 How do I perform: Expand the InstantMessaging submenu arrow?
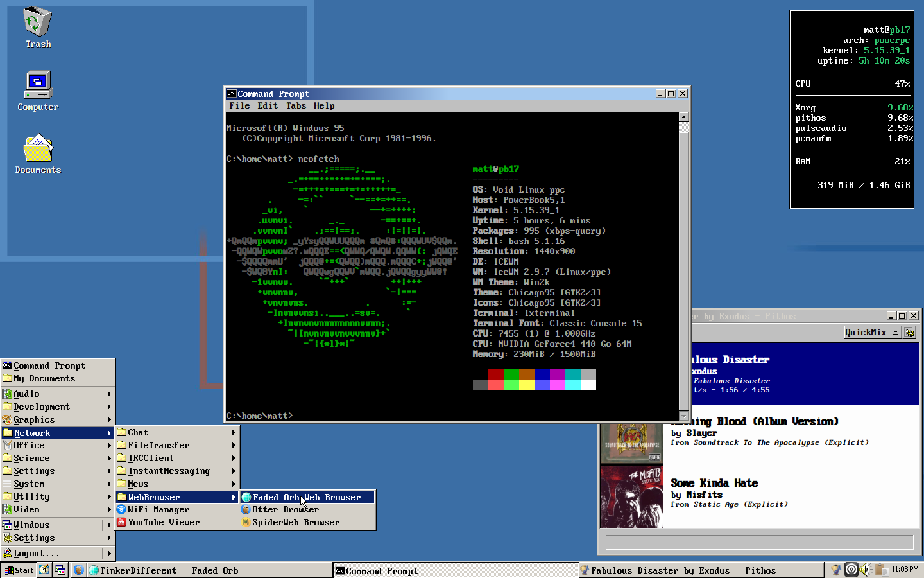(234, 471)
